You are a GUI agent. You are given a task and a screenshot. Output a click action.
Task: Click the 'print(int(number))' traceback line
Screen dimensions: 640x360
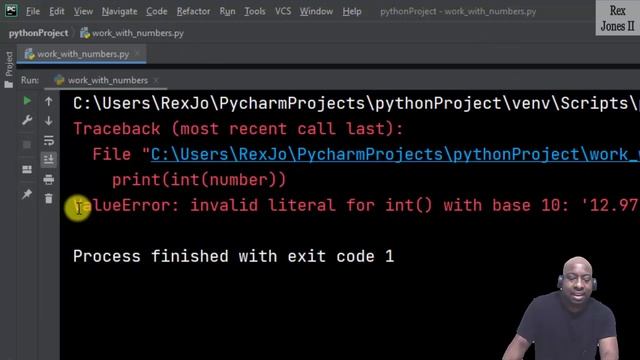(199, 180)
